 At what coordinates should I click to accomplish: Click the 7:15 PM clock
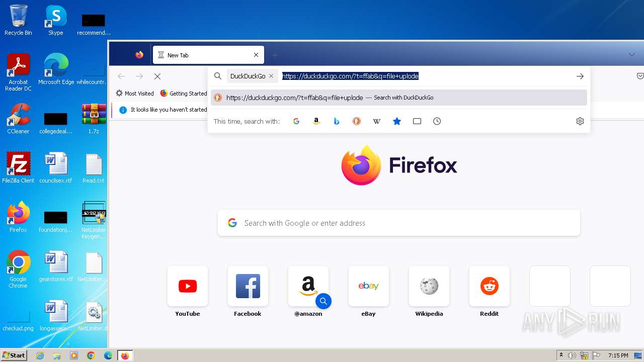(x=618, y=355)
